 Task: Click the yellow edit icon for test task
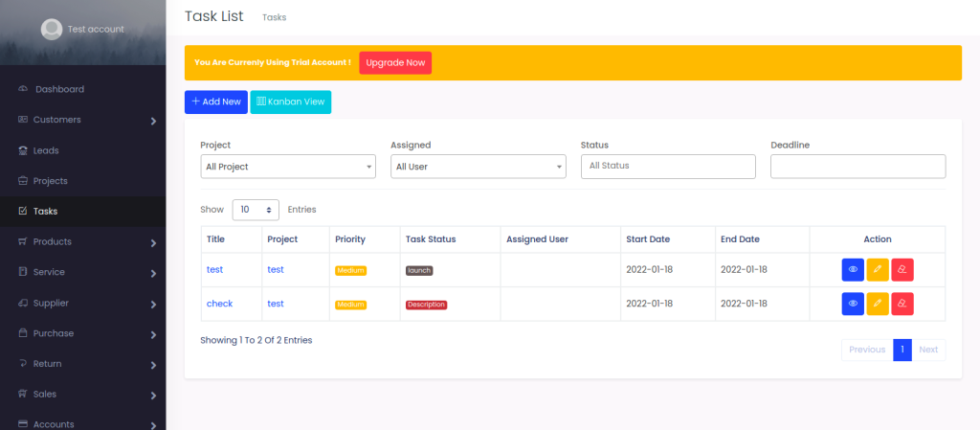coord(878,270)
